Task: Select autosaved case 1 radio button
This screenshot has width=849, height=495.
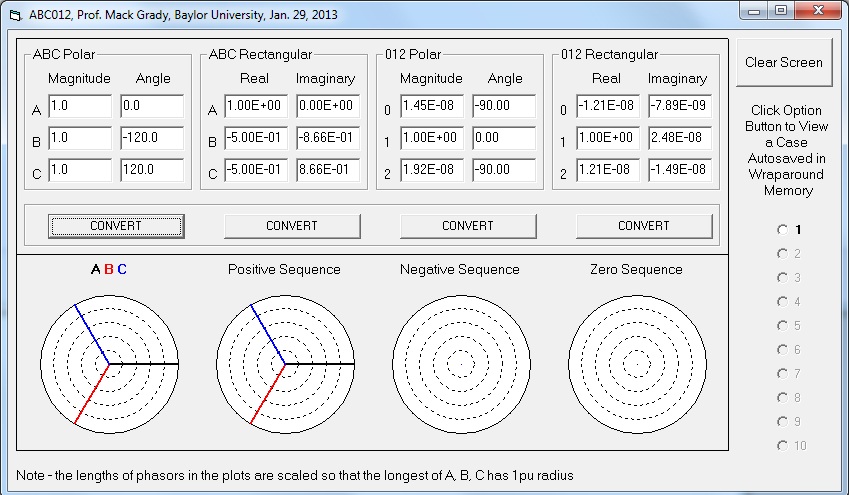Action: pyautogui.click(x=782, y=229)
